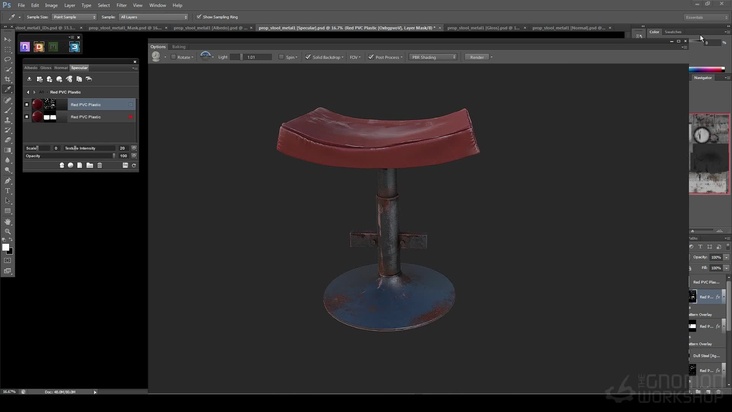
Task: Select the Rectangle shape tool
Action: click(x=7, y=211)
